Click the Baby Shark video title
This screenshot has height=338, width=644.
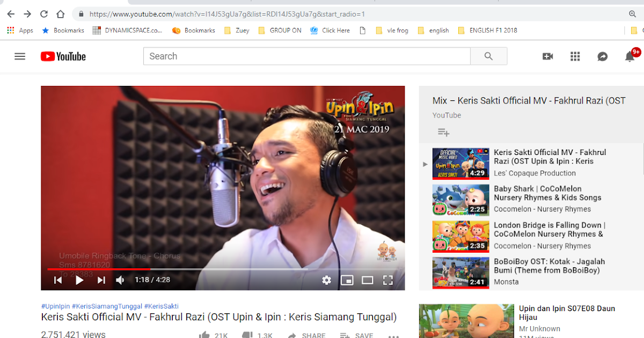[x=547, y=193]
